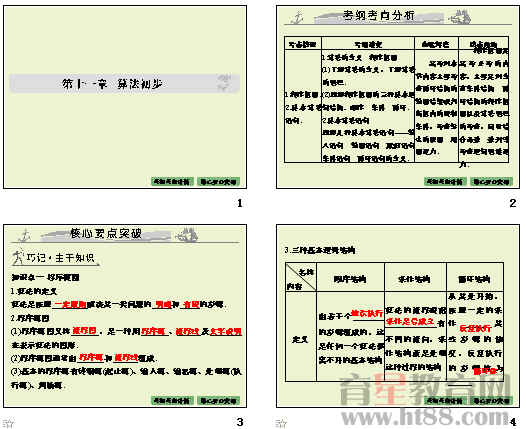Click left green button on slide 4
The width and height of the screenshot is (526, 429).
pos(445,400)
